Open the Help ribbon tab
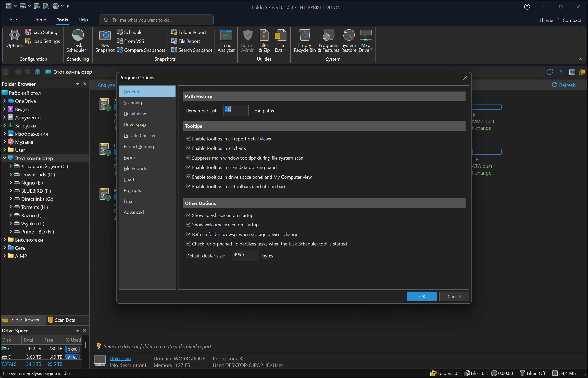 click(x=83, y=20)
